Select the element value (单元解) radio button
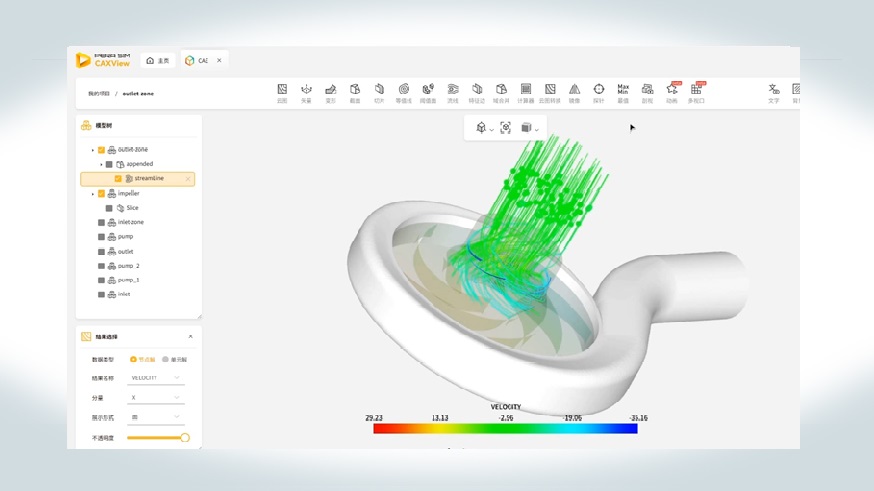 pos(165,359)
